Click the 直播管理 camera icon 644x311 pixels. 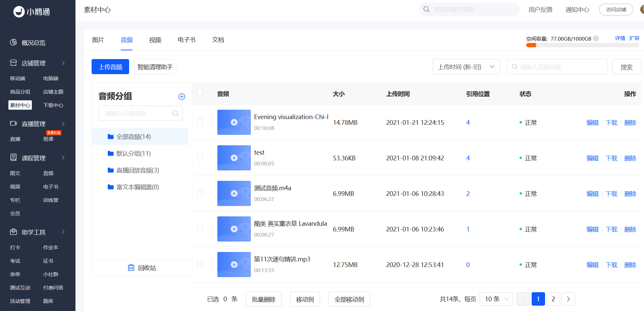[x=13, y=123]
